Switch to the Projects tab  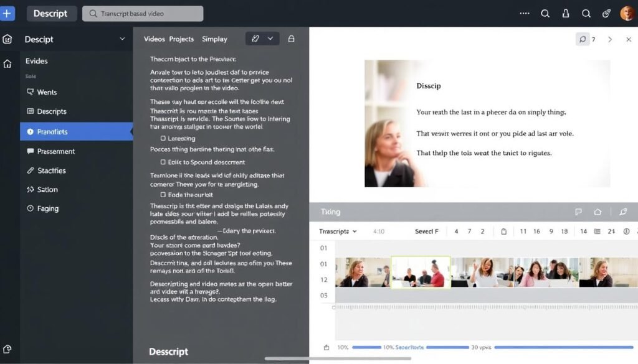pos(181,39)
